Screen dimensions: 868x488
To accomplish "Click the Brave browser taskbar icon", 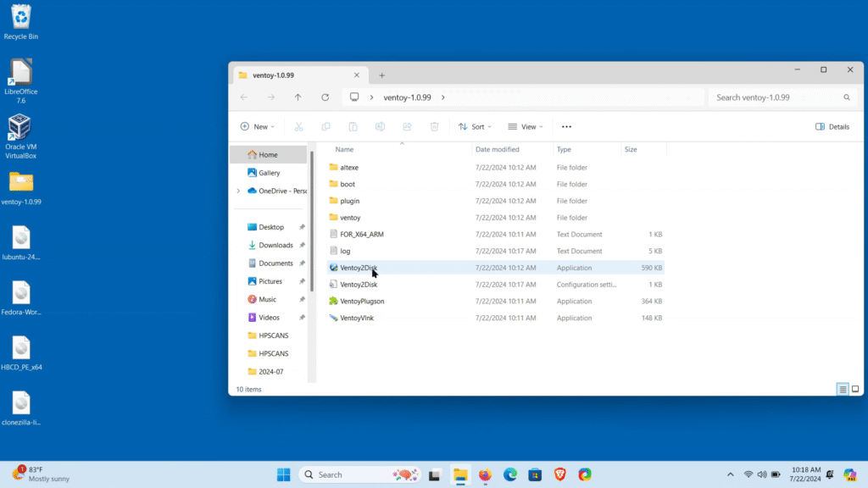I will [x=559, y=474].
